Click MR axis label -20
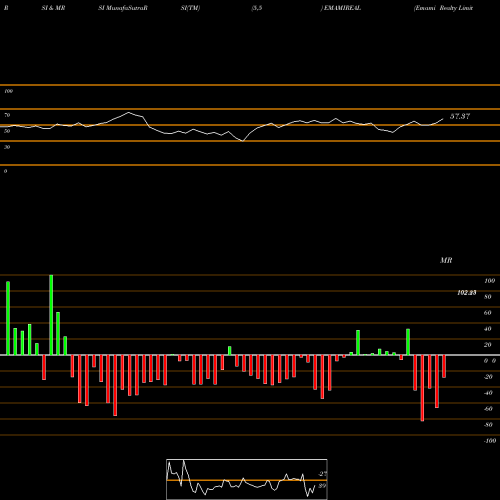500x500 pixels. coord(488,377)
